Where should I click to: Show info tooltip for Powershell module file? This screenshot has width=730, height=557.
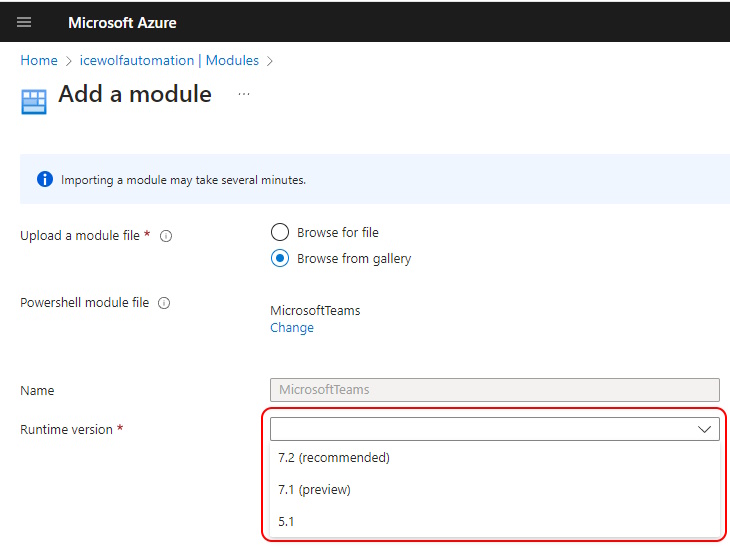[164, 303]
